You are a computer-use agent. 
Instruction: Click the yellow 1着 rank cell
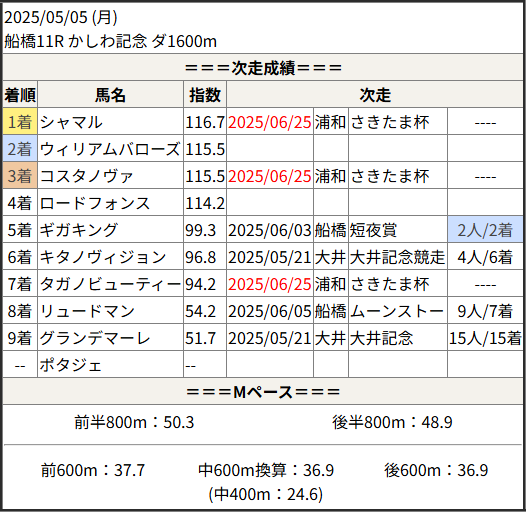point(20,121)
